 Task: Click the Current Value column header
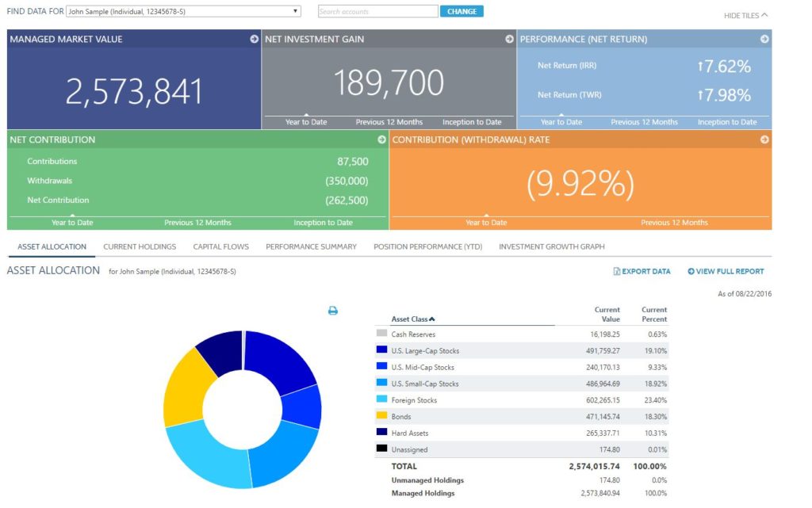pos(607,314)
